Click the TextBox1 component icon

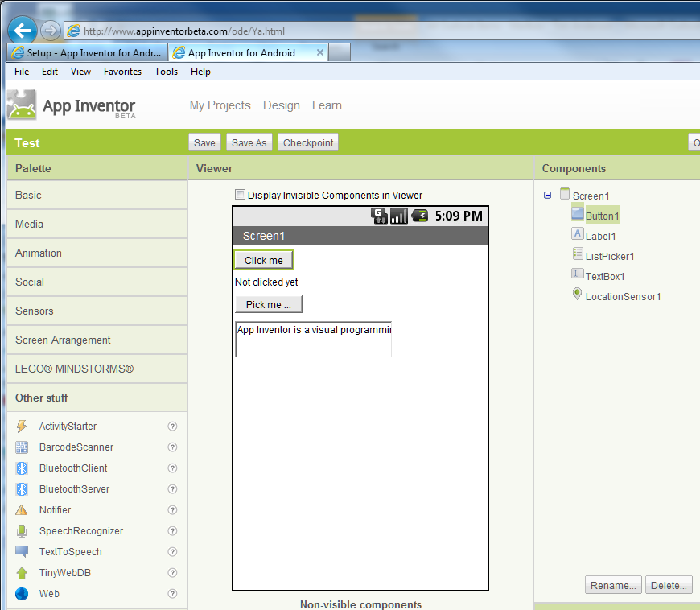click(x=577, y=274)
